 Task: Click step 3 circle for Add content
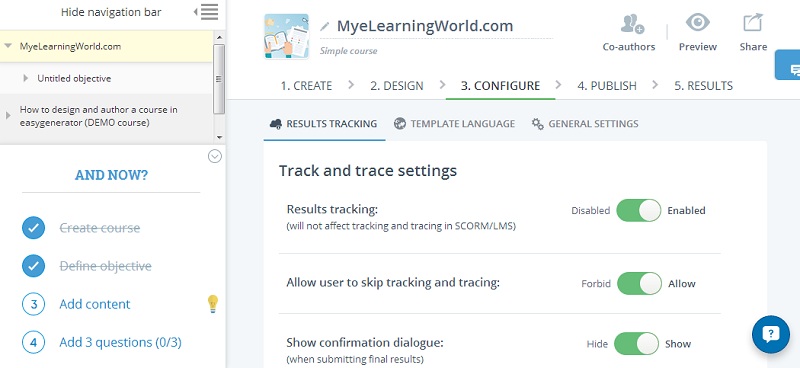coord(34,304)
